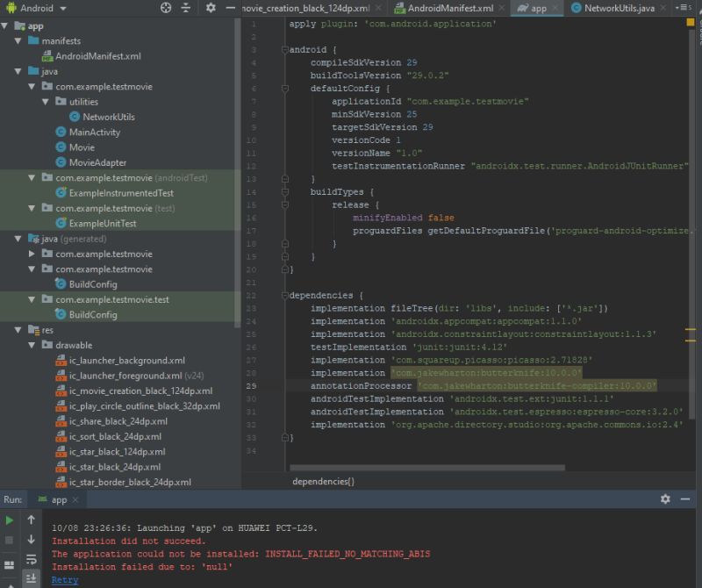Image resolution: width=702 pixels, height=588 pixels.
Task: Collapse the java (generated) folder
Action: pyautogui.click(x=18, y=239)
